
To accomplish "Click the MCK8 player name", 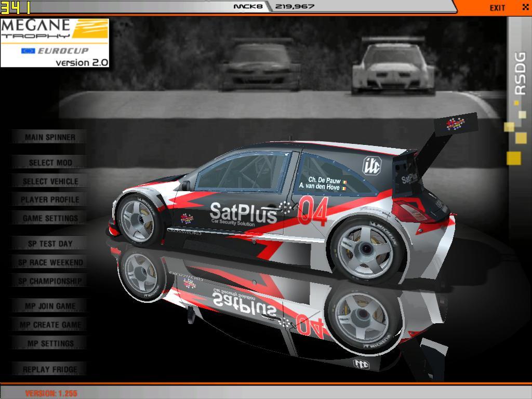I will click(x=248, y=6).
